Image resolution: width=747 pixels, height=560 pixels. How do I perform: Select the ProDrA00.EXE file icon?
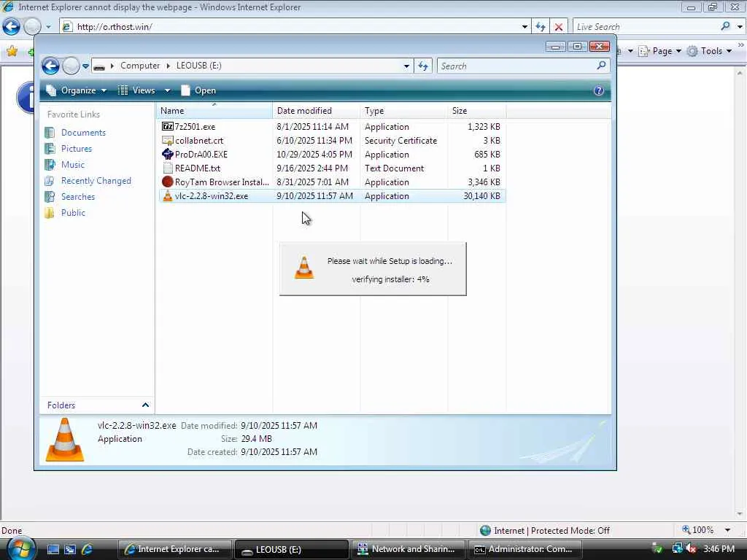pos(167,155)
